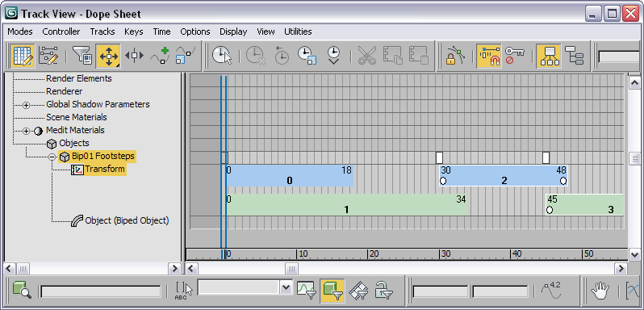
Task: Toggle Snap Frames magnet button
Action: point(489,56)
